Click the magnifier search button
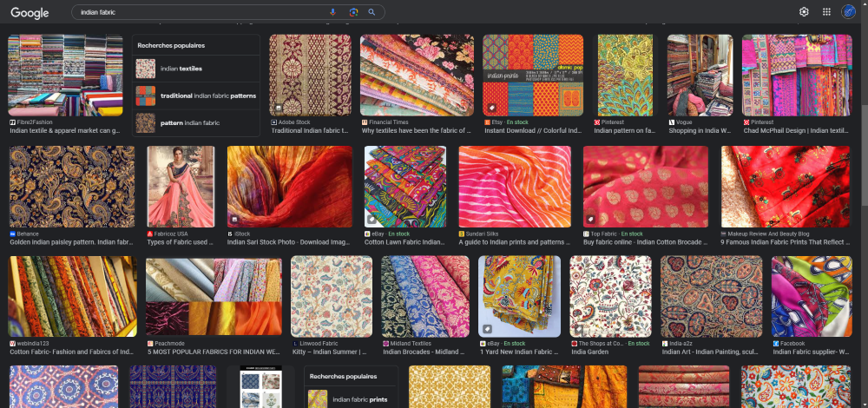868x408 pixels. pos(372,12)
